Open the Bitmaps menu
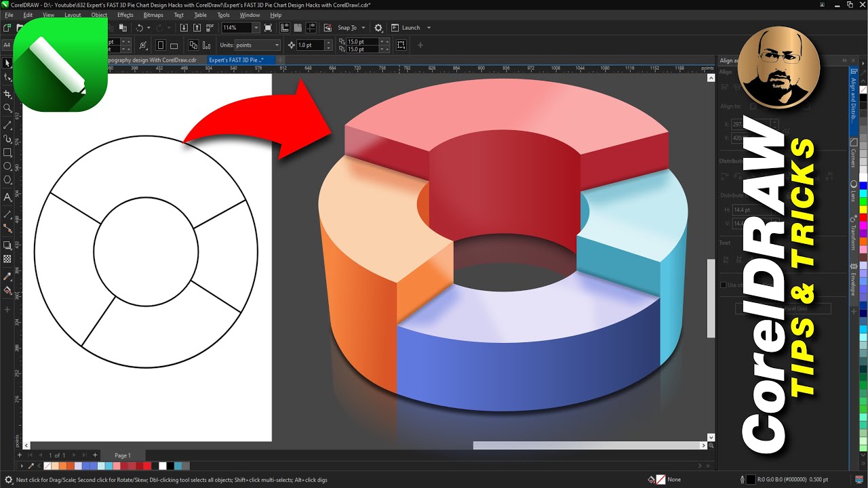868x488 pixels. click(153, 15)
